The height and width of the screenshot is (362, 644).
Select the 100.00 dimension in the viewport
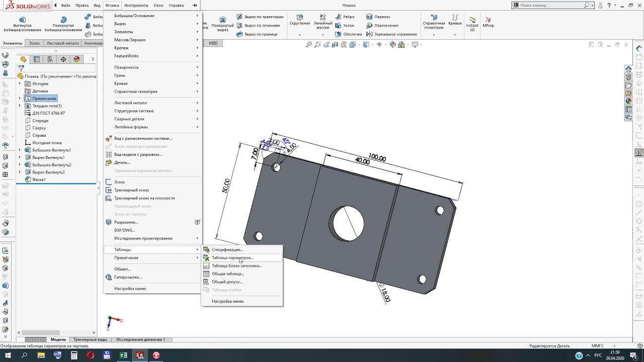[377, 158]
